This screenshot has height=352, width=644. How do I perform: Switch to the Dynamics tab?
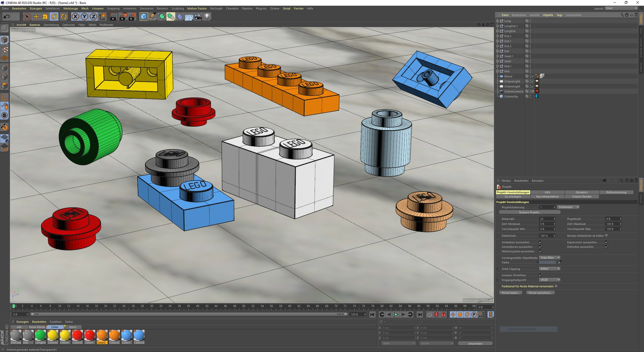[x=582, y=192]
